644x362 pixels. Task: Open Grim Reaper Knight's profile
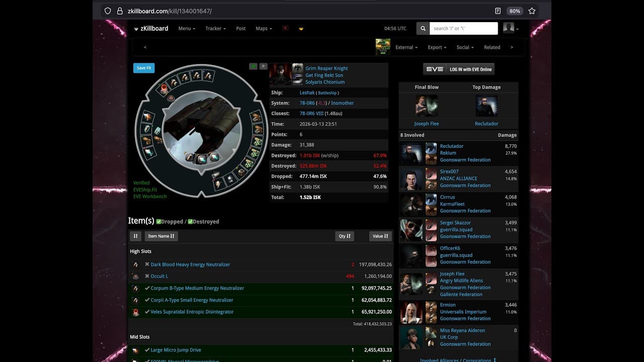pos(327,68)
